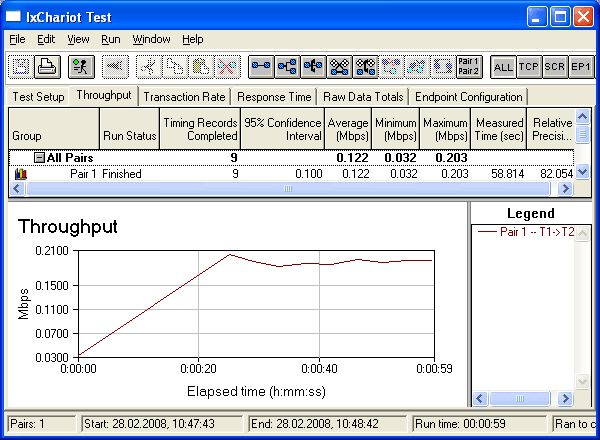The image size is (600, 440).
Task: Click the Run time 00:00:59 status field
Action: coord(480,424)
